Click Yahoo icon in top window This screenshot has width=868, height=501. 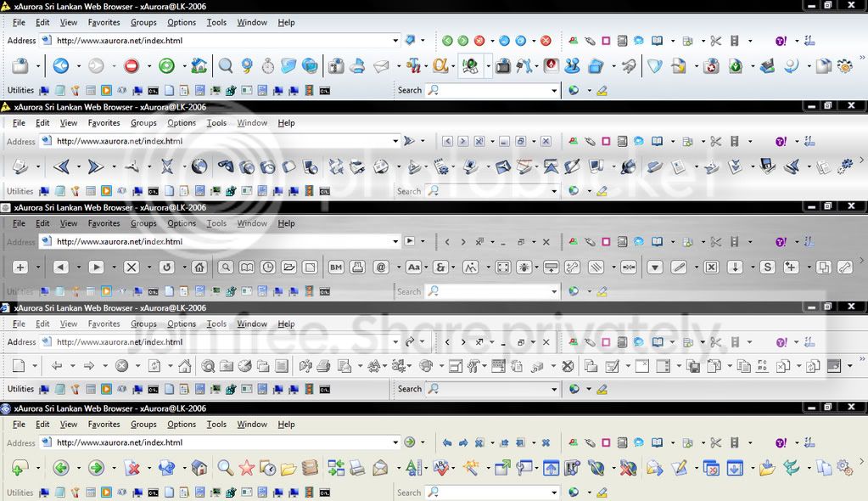point(781,41)
